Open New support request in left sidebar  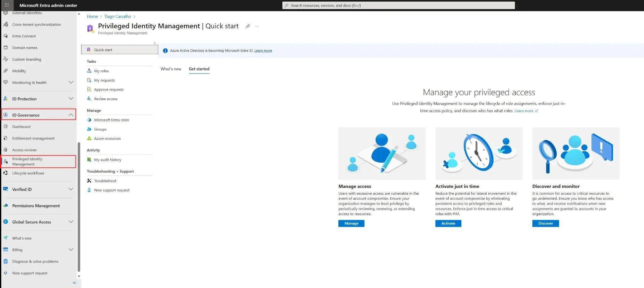click(30, 273)
